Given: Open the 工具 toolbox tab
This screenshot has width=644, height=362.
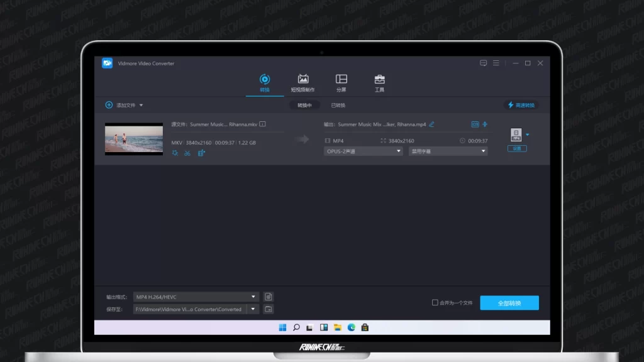Looking at the screenshot, I should (379, 83).
